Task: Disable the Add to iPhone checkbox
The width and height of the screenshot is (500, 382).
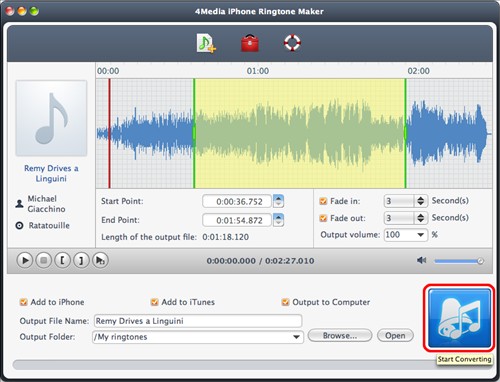Action: click(23, 302)
